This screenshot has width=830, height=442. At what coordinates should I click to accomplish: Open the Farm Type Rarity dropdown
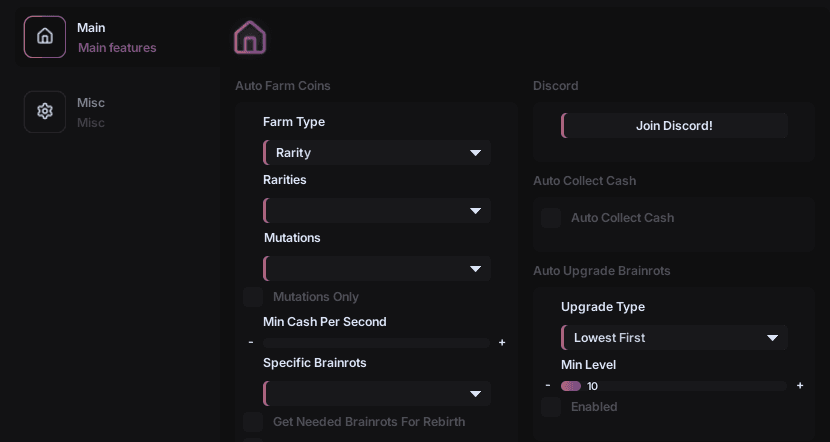pyautogui.click(x=377, y=153)
